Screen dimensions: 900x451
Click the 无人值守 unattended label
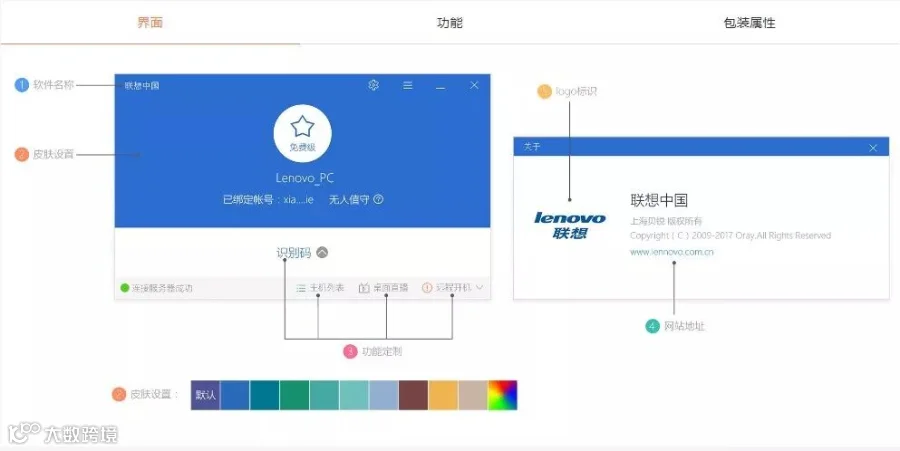click(x=349, y=200)
